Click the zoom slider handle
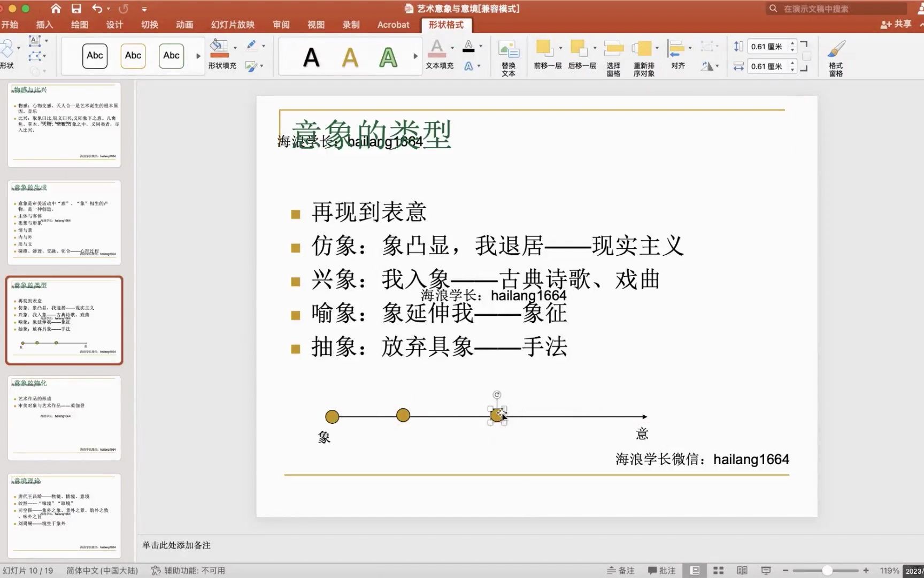 (827, 571)
